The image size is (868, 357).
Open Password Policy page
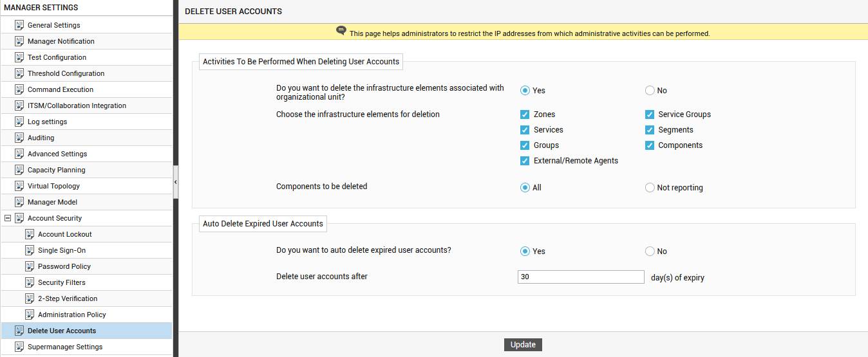[64, 266]
